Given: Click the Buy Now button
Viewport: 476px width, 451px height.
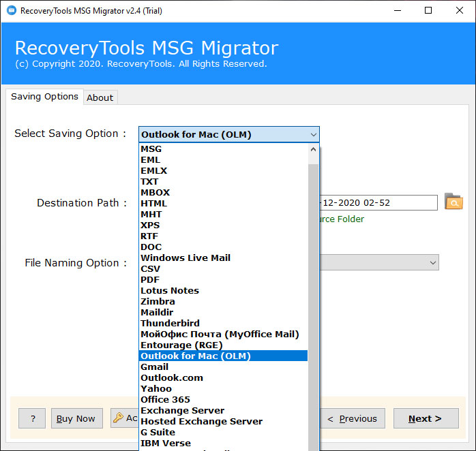Looking at the screenshot, I should click(x=77, y=418).
